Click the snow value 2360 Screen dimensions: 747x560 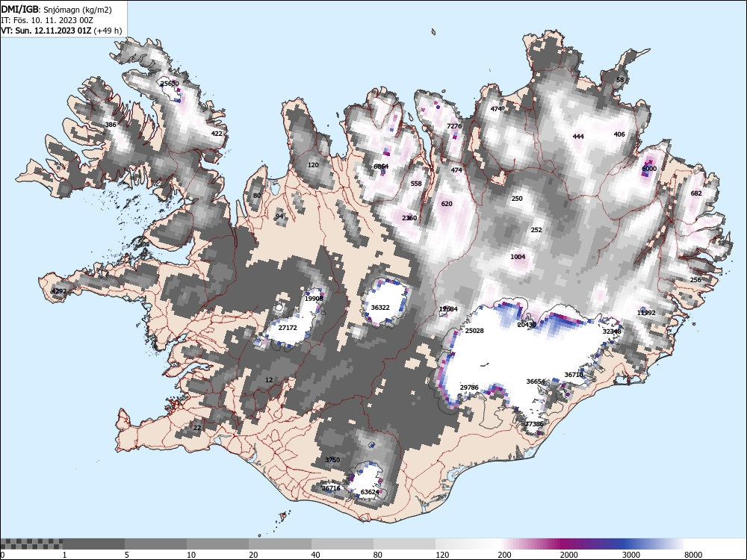409,218
